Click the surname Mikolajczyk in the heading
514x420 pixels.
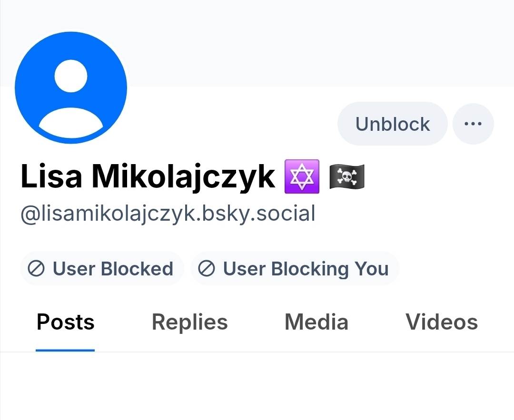pyautogui.click(x=183, y=176)
